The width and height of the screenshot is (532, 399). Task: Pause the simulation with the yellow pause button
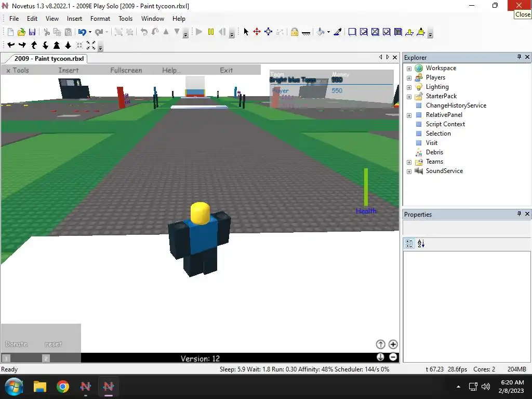click(x=211, y=32)
